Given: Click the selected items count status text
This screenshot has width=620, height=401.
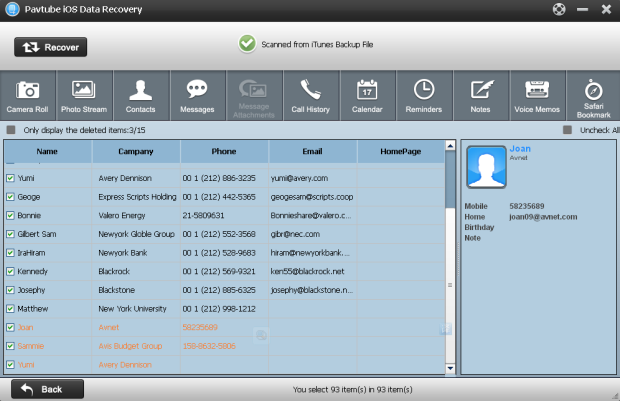Looking at the screenshot, I should pyautogui.click(x=353, y=390).
